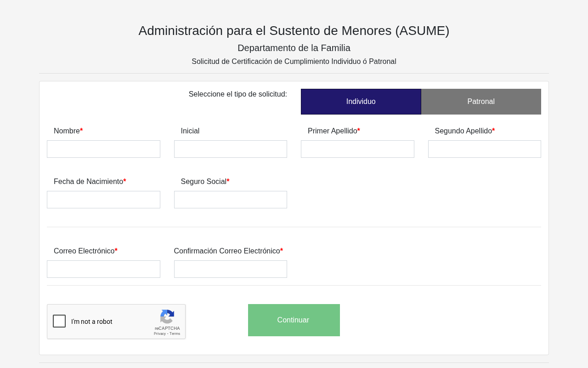Select the Primer Apellido field
Image resolution: width=588 pixels, height=368 pixels.
tap(357, 149)
